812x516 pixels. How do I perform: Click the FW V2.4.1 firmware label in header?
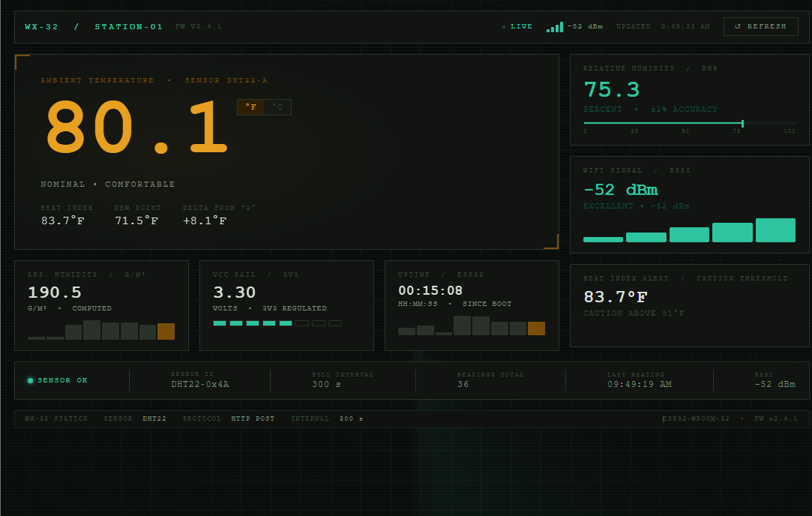[x=199, y=26]
